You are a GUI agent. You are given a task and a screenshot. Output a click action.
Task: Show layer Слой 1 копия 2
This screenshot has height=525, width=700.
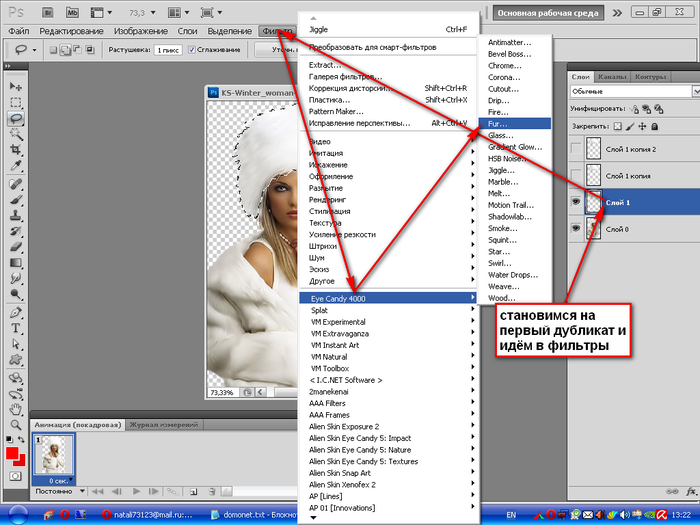click(x=576, y=149)
